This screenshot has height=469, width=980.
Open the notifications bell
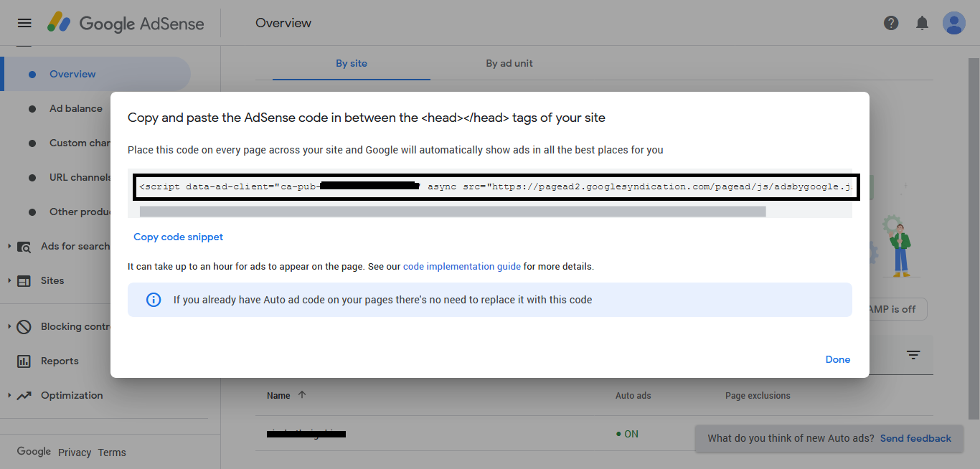click(922, 23)
